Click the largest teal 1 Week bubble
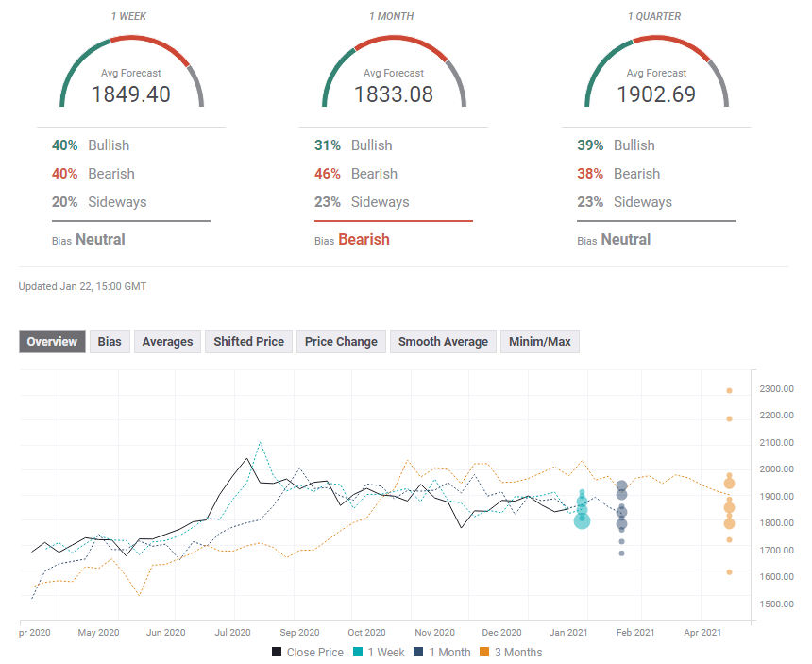Screen dimensions: 812x664 pos(582,519)
